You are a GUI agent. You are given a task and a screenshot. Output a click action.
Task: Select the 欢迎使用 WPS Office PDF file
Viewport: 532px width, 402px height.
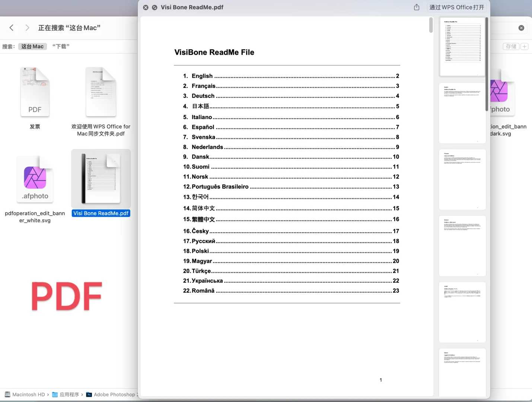[x=101, y=92]
